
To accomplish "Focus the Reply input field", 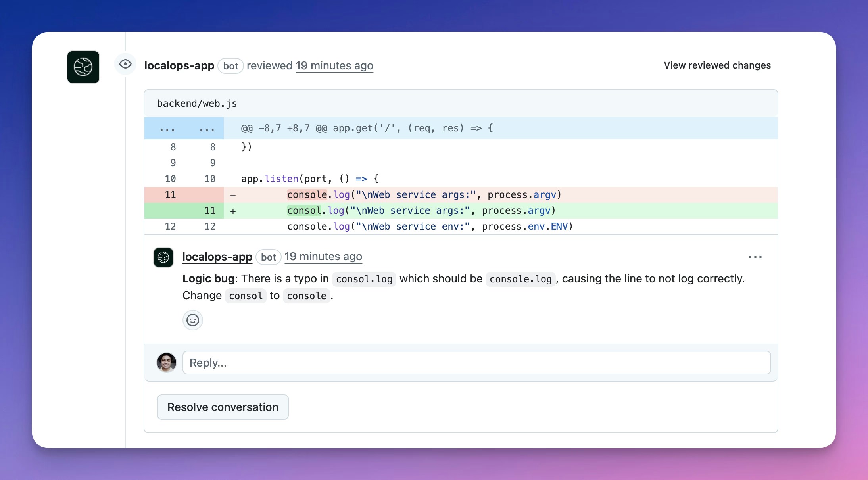I will [476, 363].
